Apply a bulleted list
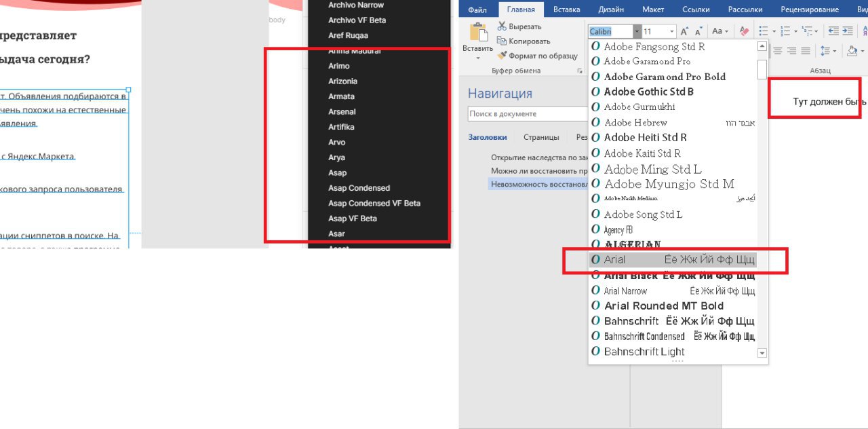Screen dimensions: 868x429 pos(764,31)
